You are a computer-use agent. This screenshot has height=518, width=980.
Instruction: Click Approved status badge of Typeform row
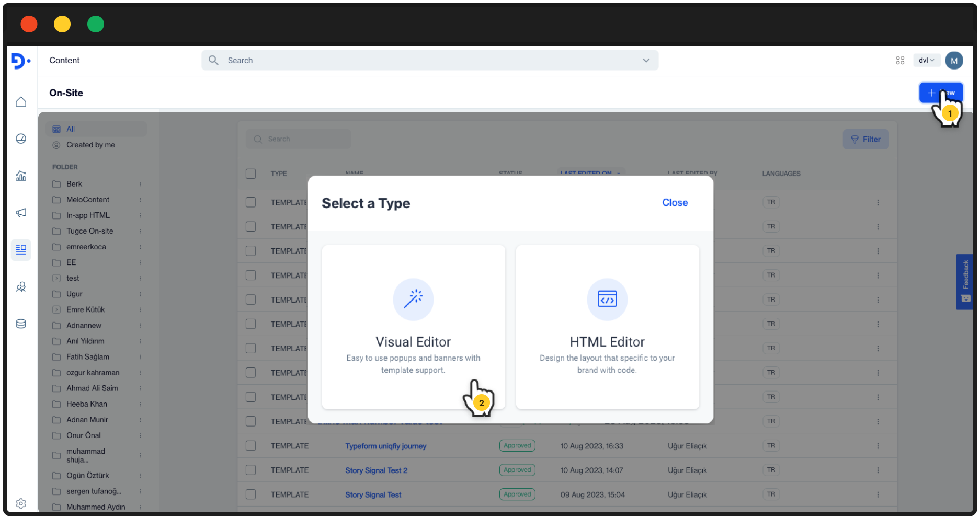tap(517, 446)
